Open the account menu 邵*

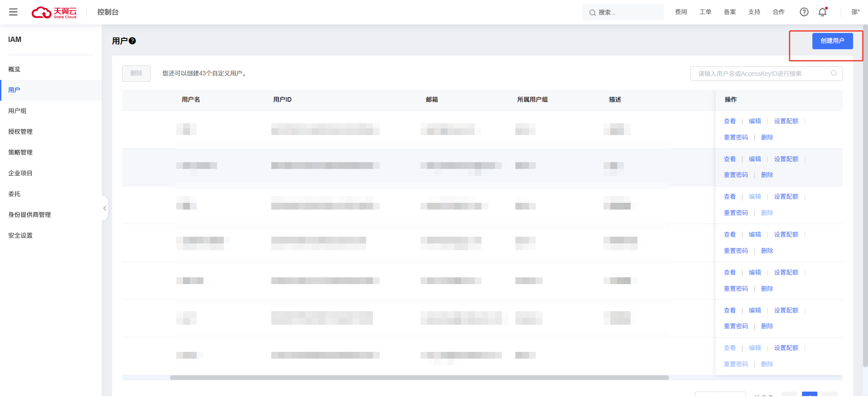pos(855,12)
